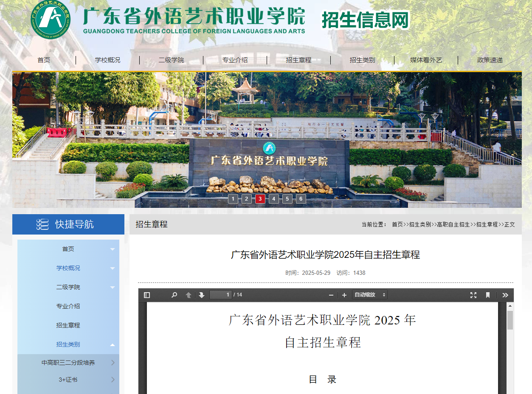This screenshot has width=532, height=394.
Task: Go to the previous page with the up arrow
Action: [x=188, y=294]
